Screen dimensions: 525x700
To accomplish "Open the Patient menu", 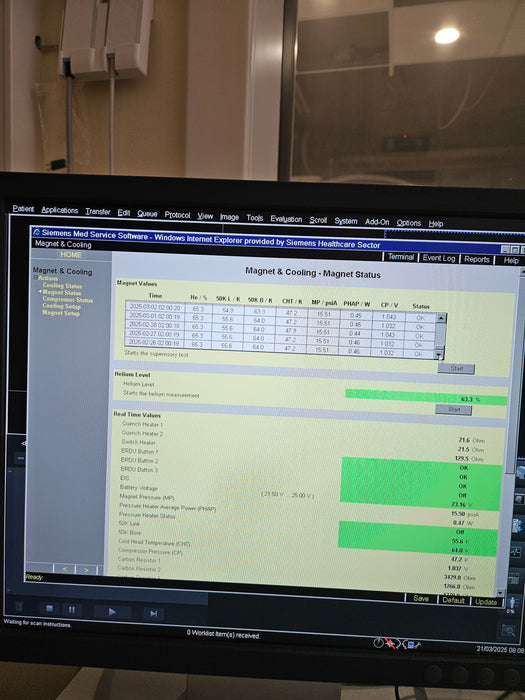I will pos(23,208).
